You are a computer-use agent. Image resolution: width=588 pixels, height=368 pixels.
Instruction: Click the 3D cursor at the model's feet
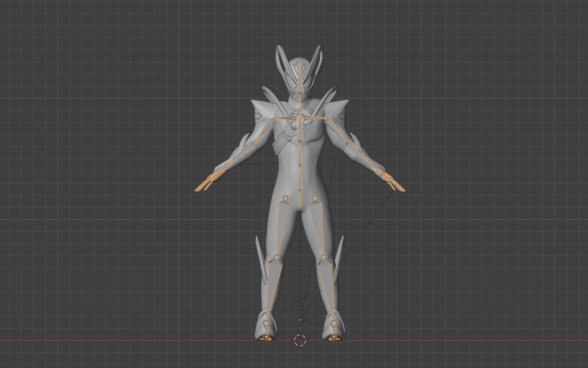[300, 341]
